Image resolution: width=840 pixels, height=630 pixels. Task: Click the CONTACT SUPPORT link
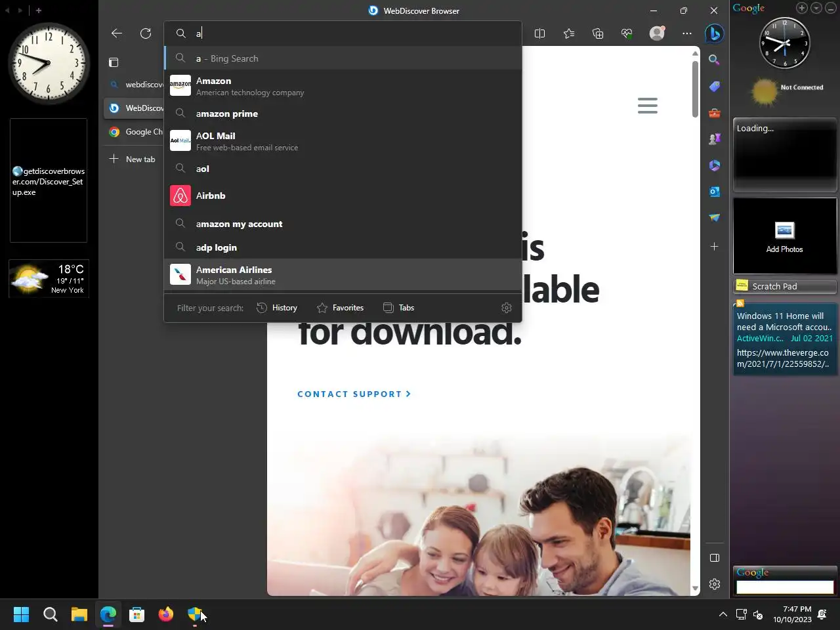354,394
